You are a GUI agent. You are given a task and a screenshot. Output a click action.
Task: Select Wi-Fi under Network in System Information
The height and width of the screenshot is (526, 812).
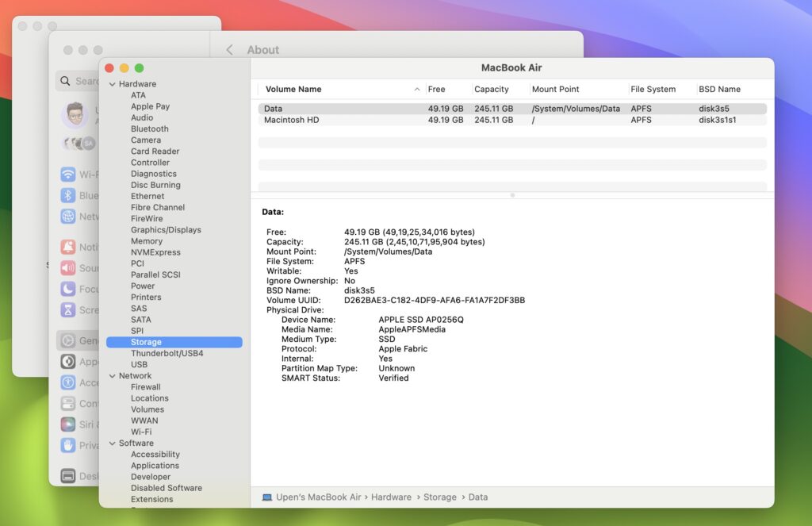pos(141,432)
